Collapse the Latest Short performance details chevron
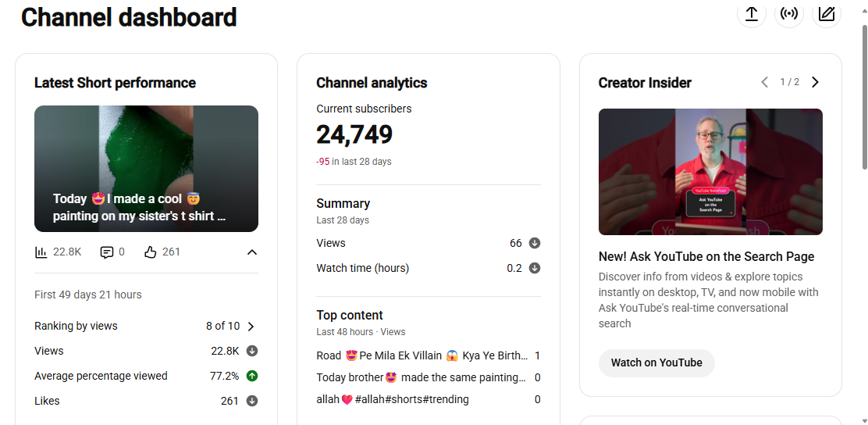This screenshot has height=425, width=868. [252, 252]
